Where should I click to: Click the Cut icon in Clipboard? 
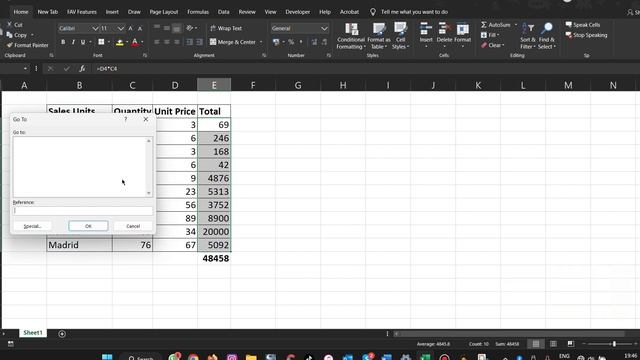point(9,25)
